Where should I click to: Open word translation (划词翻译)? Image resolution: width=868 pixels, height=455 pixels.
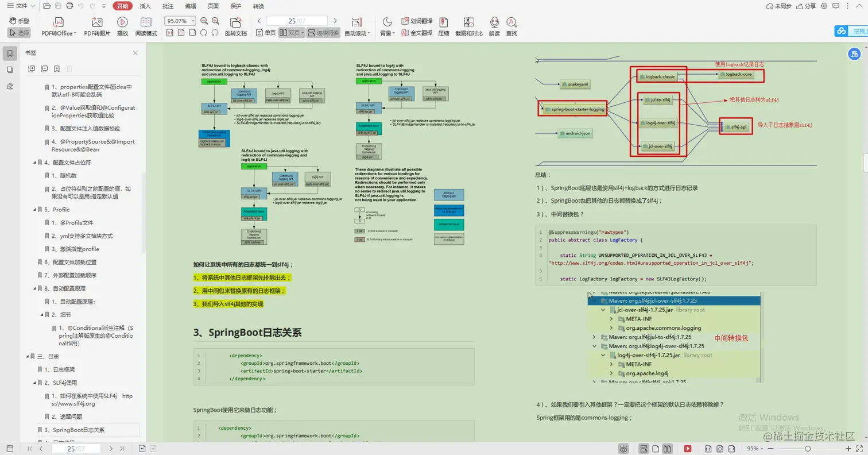[x=417, y=21]
